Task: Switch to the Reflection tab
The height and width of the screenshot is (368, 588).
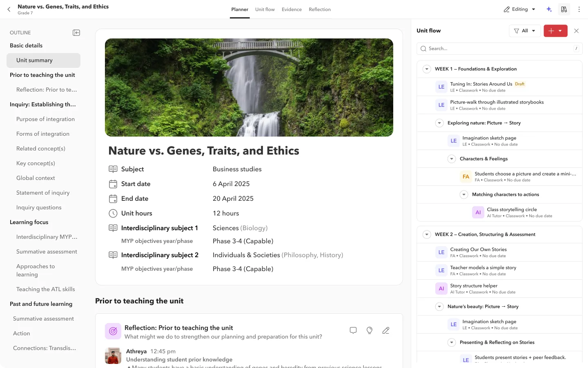Action: pyautogui.click(x=320, y=9)
